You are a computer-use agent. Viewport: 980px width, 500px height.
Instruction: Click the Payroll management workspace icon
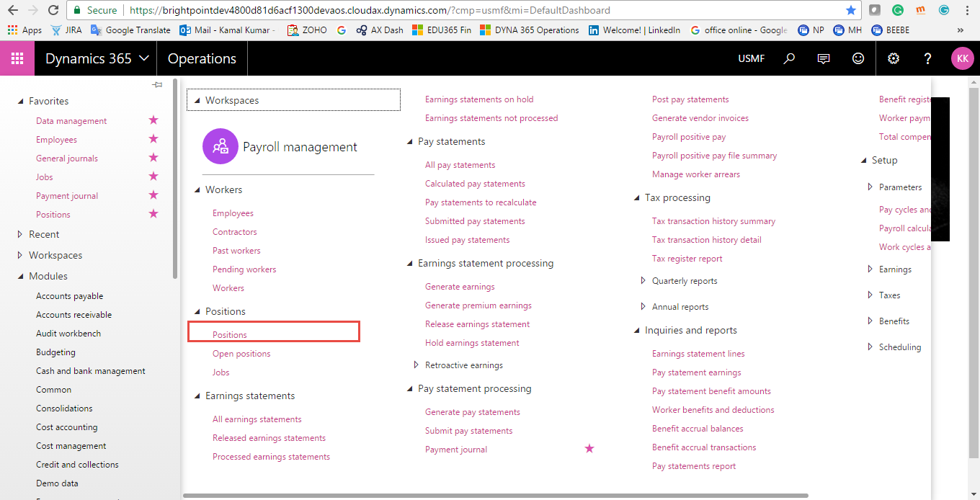coord(220,146)
